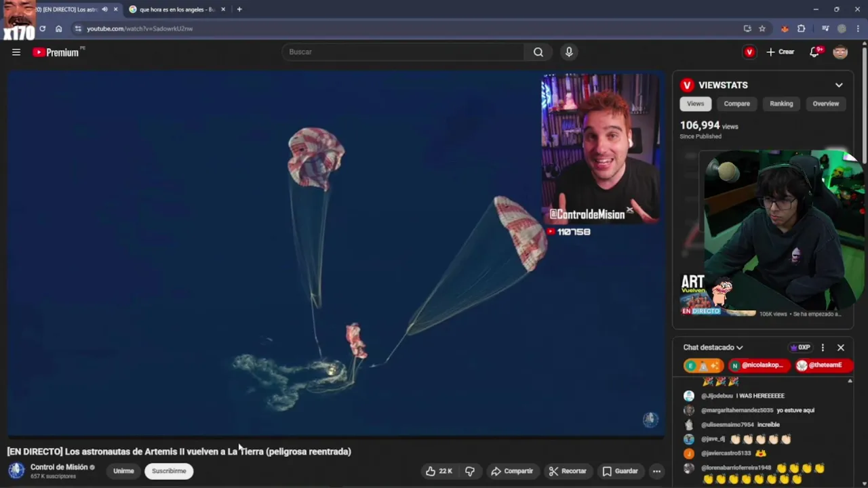Image resolution: width=868 pixels, height=488 pixels.
Task: Click the youtube.com address bar URL
Action: 140,28
